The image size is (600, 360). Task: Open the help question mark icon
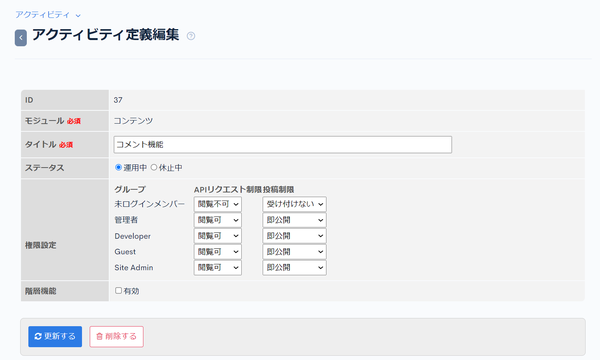click(x=191, y=36)
